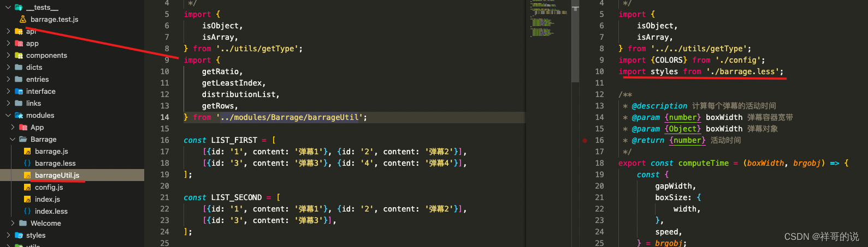The height and width of the screenshot is (247, 868).
Task: Expand the App subfolder chevron
Action: pos(13,128)
